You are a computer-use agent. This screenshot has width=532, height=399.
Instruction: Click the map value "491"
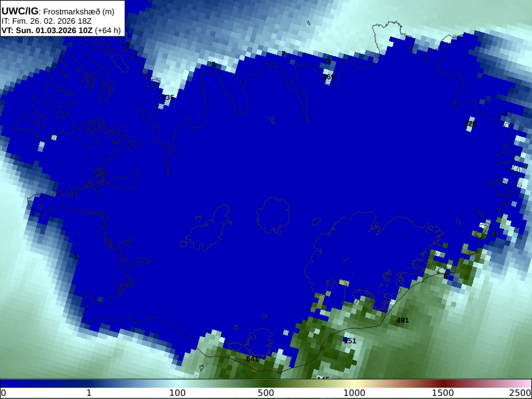click(402, 320)
